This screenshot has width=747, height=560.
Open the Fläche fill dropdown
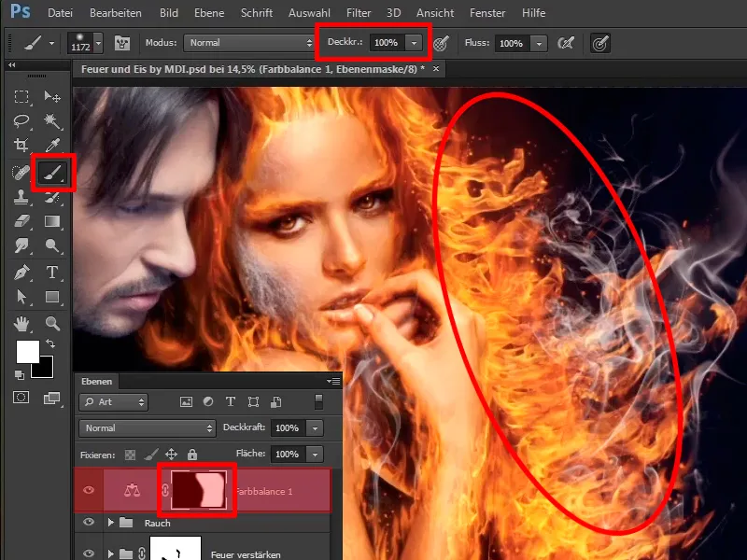click(x=315, y=455)
